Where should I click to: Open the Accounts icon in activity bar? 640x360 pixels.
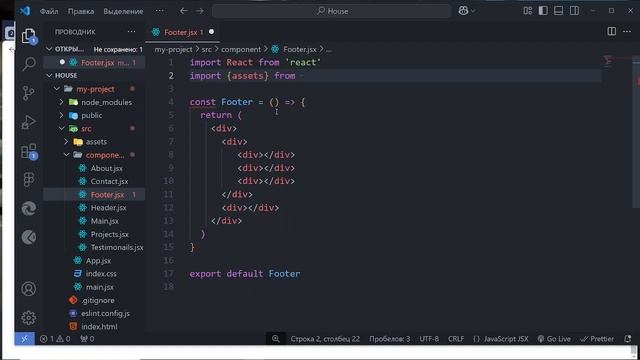29,289
